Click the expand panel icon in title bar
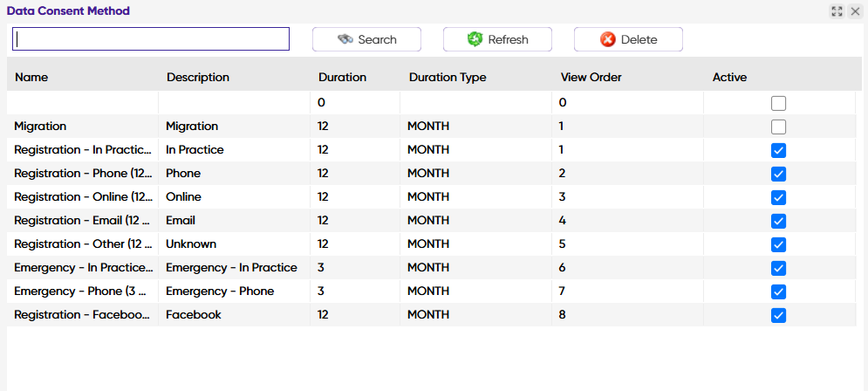Image resolution: width=868 pixels, height=391 pixels. [837, 11]
